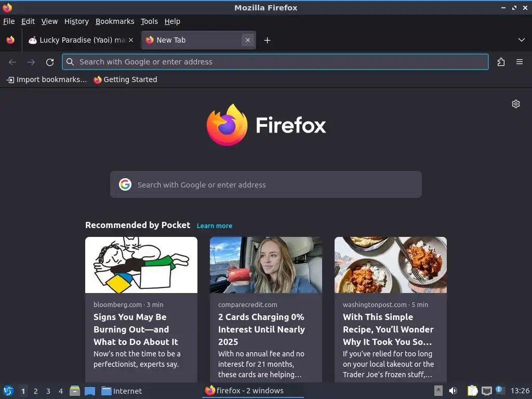This screenshot has width=532, height=399.
Task: Open new tab personalize gear icon
Action: pos(516,104)
